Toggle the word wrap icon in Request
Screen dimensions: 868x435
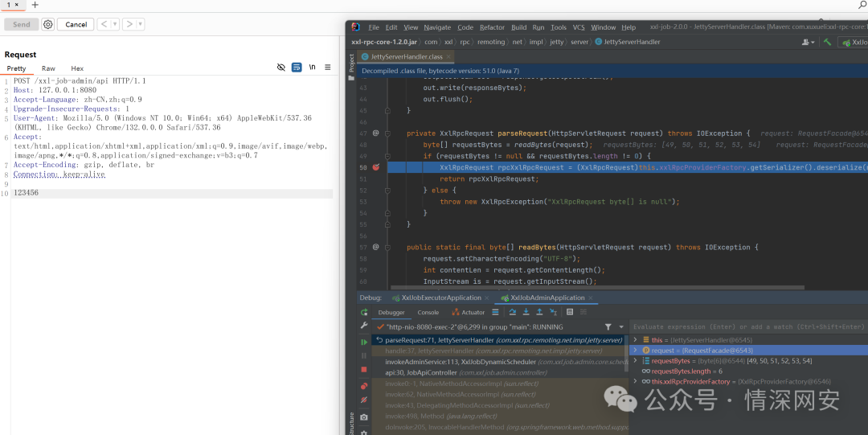click(297, 67)
